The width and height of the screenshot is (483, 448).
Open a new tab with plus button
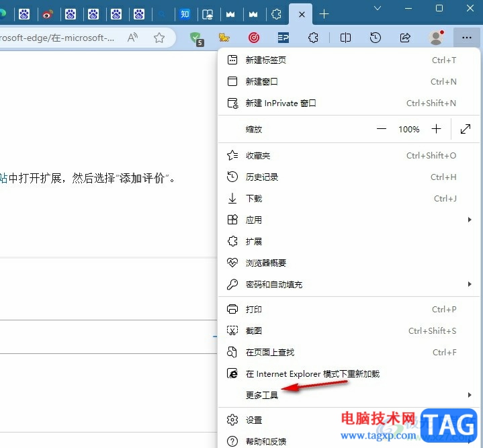(x=324, y=14)
